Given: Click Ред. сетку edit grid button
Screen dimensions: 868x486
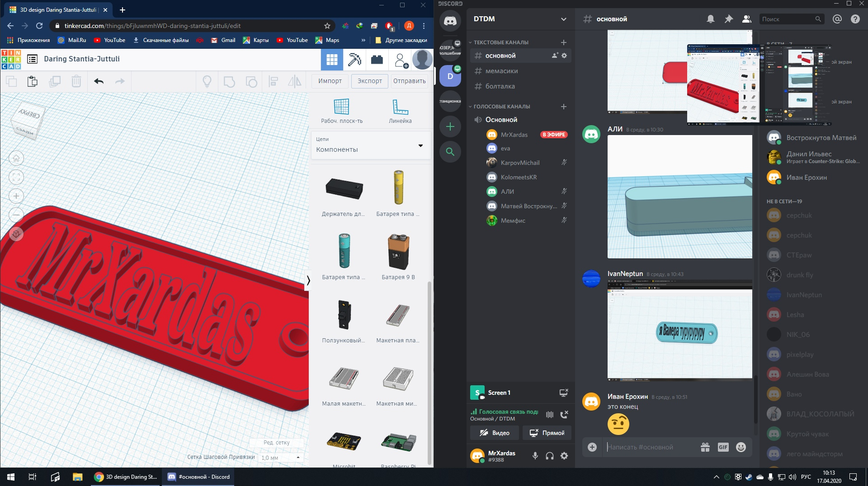Looking at the screenshot, I should pyautogui.click(x=277, y=443).
